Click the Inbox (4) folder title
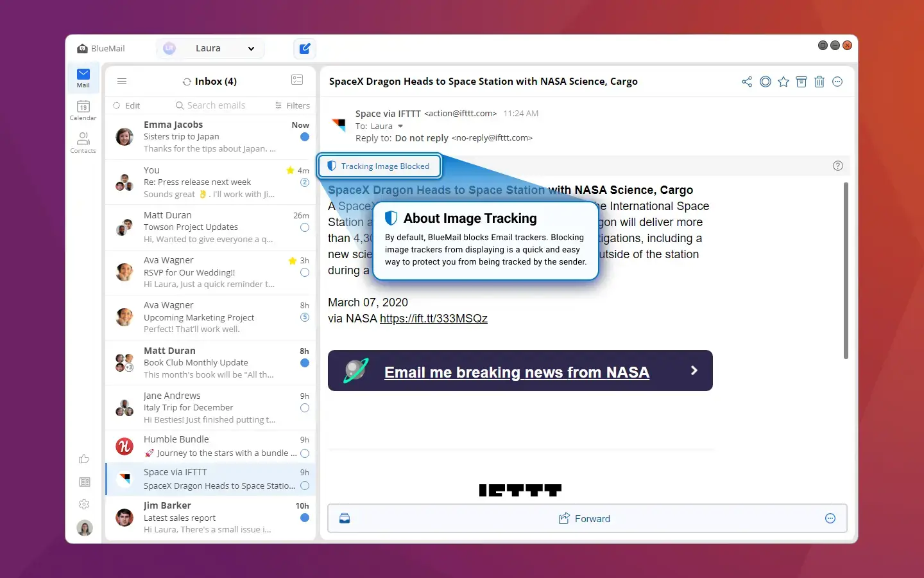Image resolution: width=924 pixels, height=578 pixels. click(216, 82)
